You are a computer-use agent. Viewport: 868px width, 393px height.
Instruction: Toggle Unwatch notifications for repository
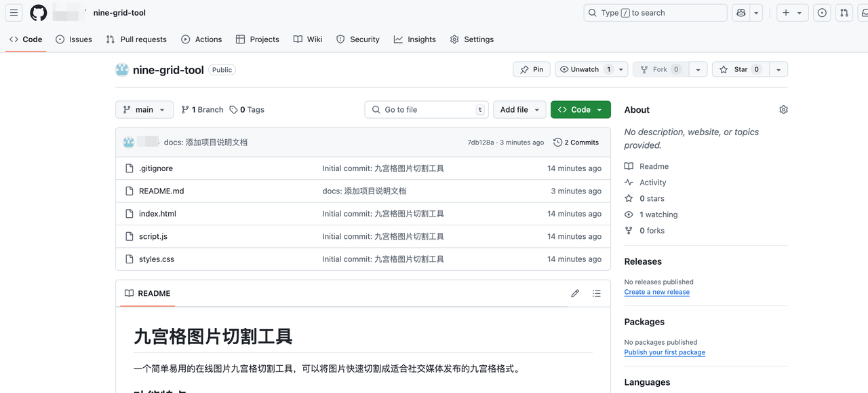[580, 69]
